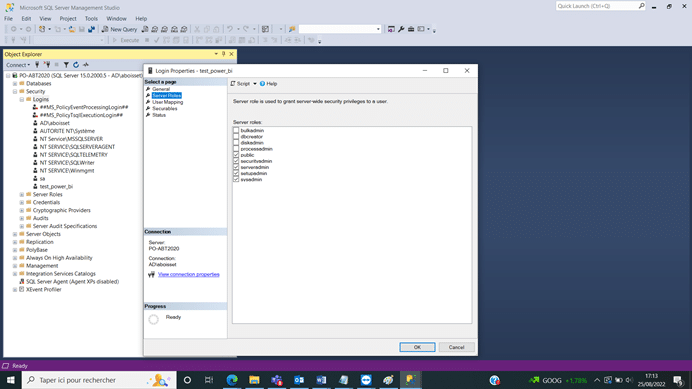
Task: Uncheck the setupadmin server role
Action: [236, 173]
